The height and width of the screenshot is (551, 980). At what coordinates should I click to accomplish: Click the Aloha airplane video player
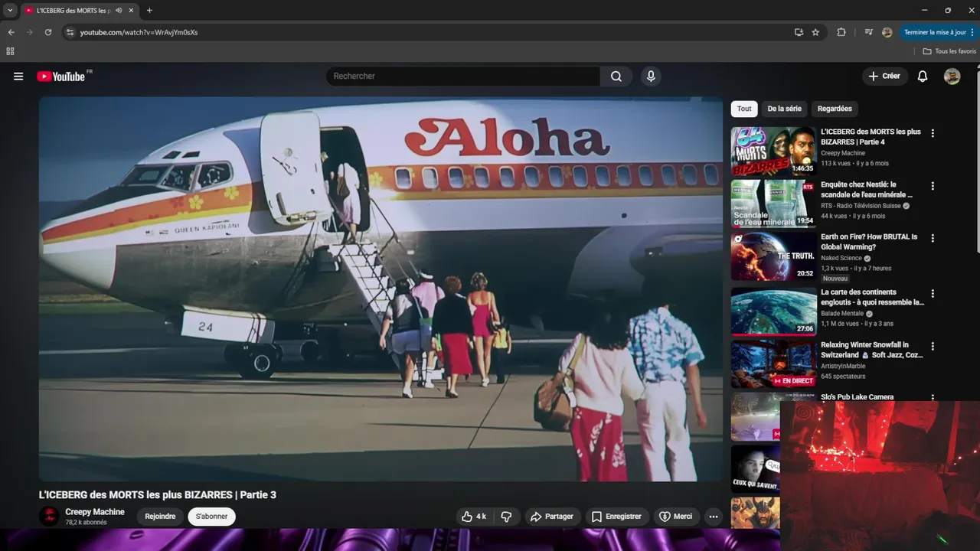pos(381,289)
